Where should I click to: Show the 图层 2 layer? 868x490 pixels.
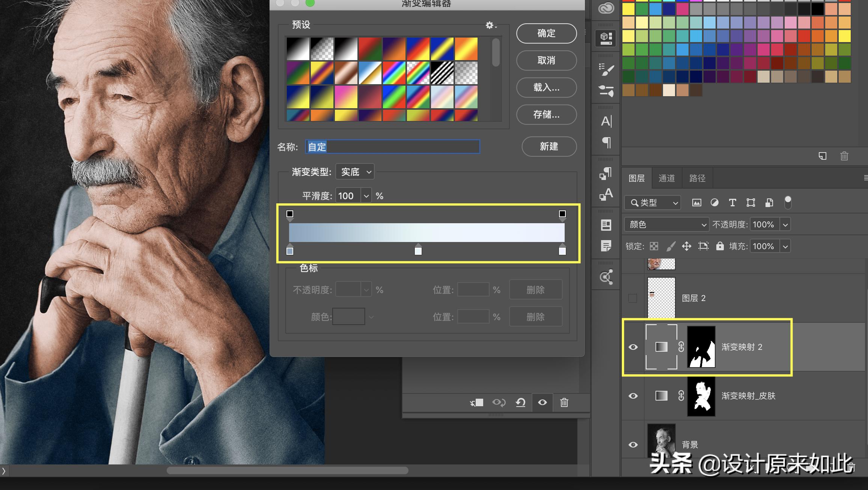tap(633, 298)
